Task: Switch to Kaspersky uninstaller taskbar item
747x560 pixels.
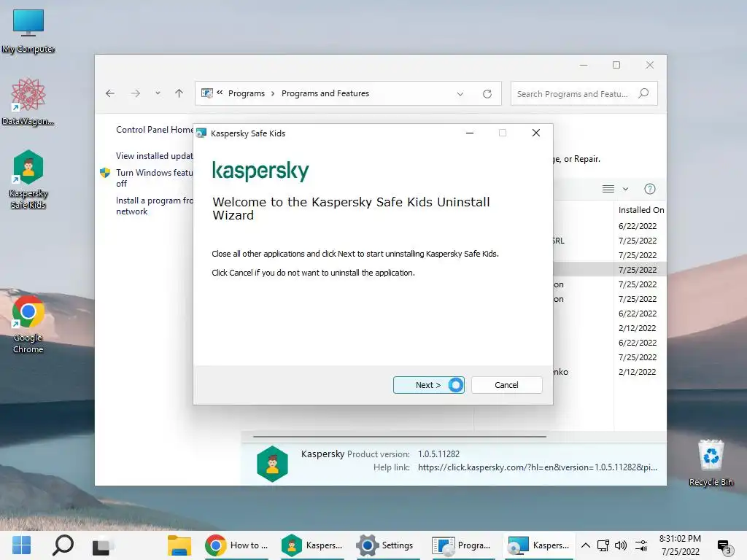Action: pyautogui.click(x=539, y=545)
